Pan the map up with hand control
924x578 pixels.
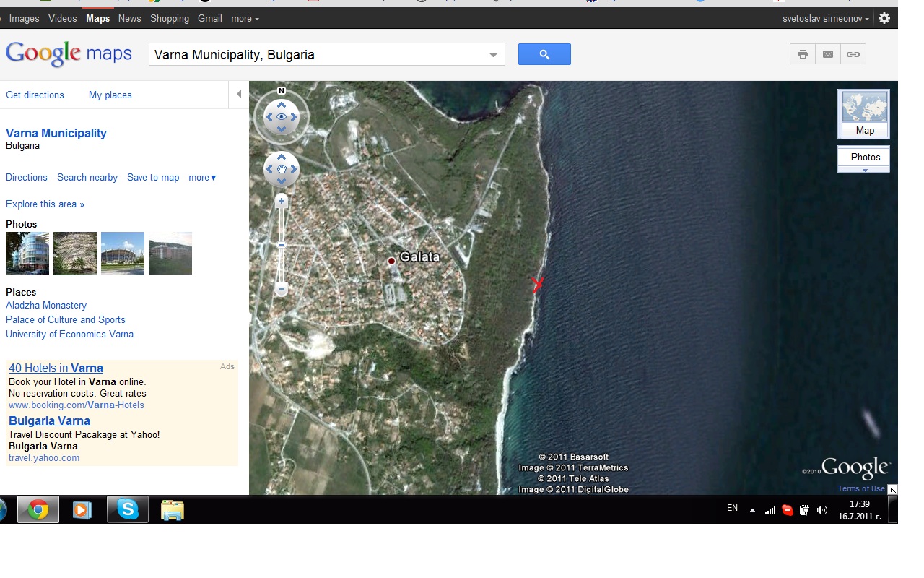282,157
